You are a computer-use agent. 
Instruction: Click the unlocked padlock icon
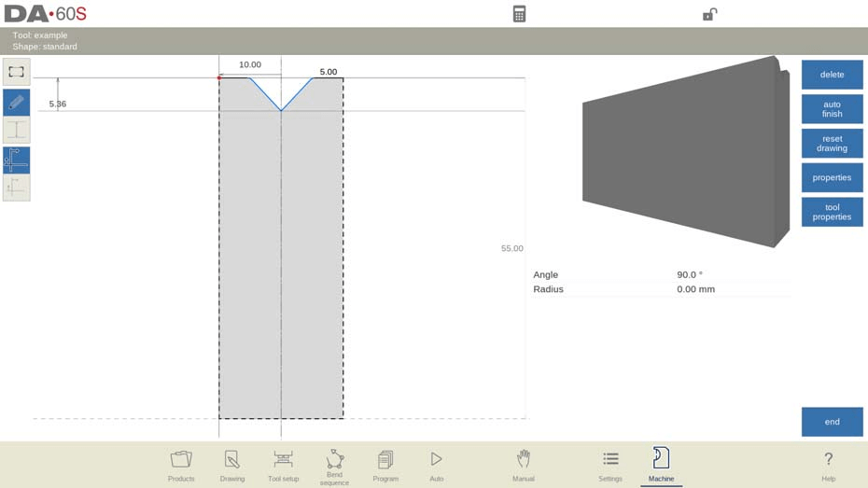[709, 14]
